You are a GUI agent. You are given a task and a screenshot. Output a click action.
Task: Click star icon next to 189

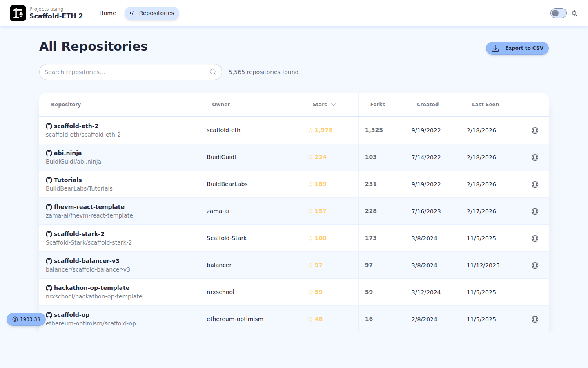tap(310, 184)
